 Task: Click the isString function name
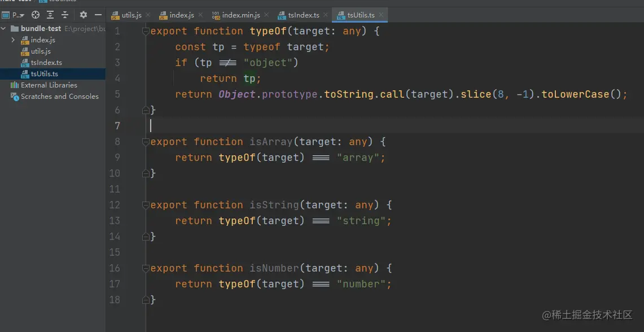274,205
